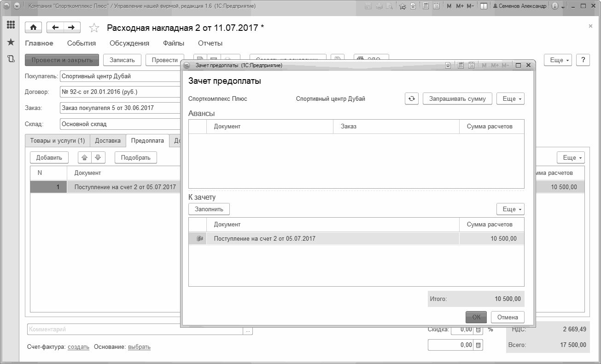The width and height of the screenshot is (601, 364).
Task: Expand the Еще menu in the К зачету section
Action: point(510,209)
